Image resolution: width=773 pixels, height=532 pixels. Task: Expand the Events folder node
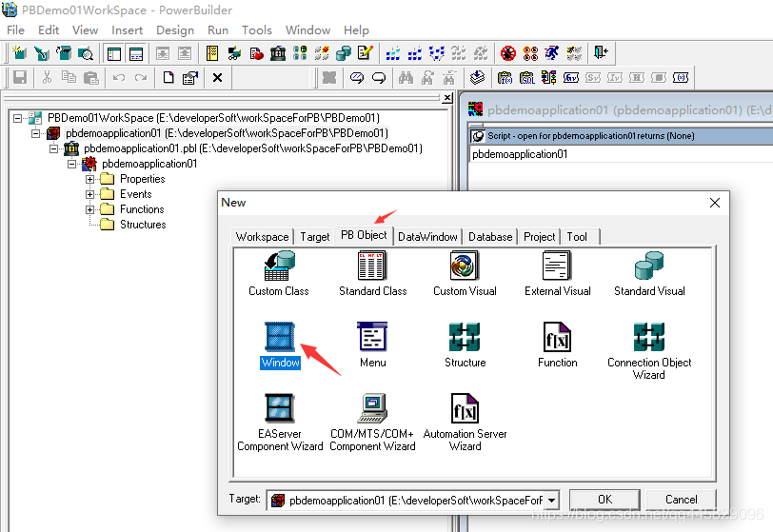click(89, 195)
